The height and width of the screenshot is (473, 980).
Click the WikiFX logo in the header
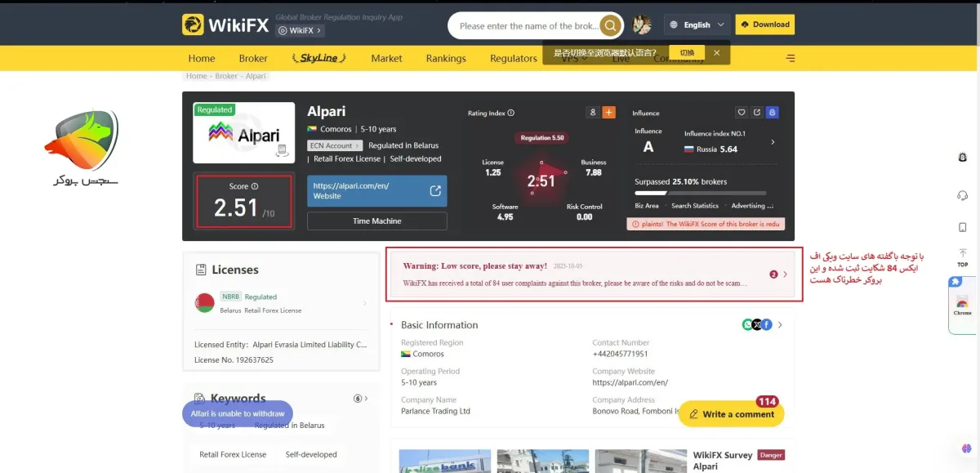225,25
